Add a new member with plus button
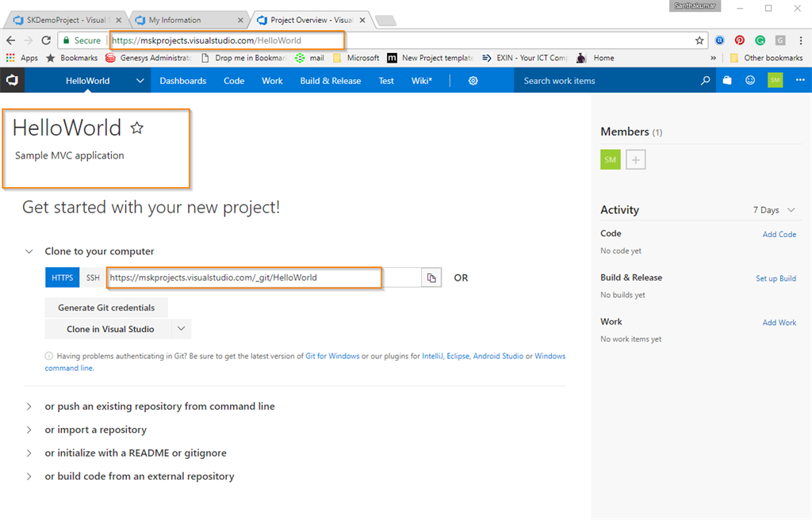812x520 pixels. pyautogui.click(x=635, y=159)
